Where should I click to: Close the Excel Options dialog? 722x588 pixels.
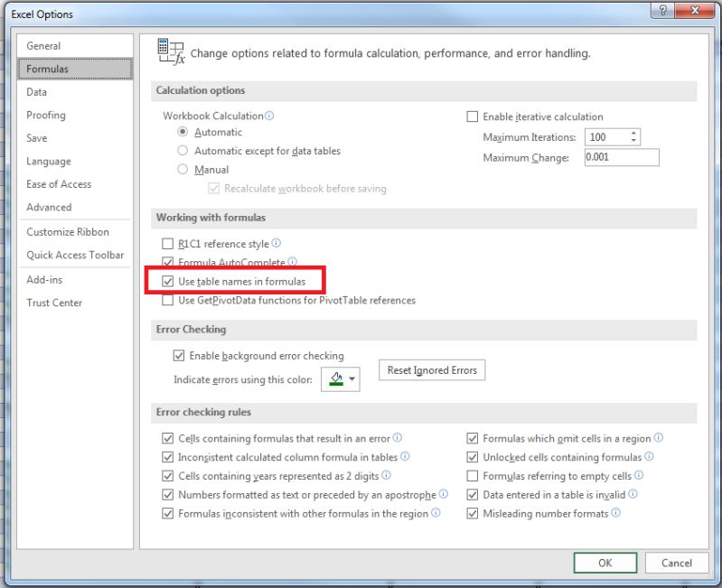click(x=695, y=10)
